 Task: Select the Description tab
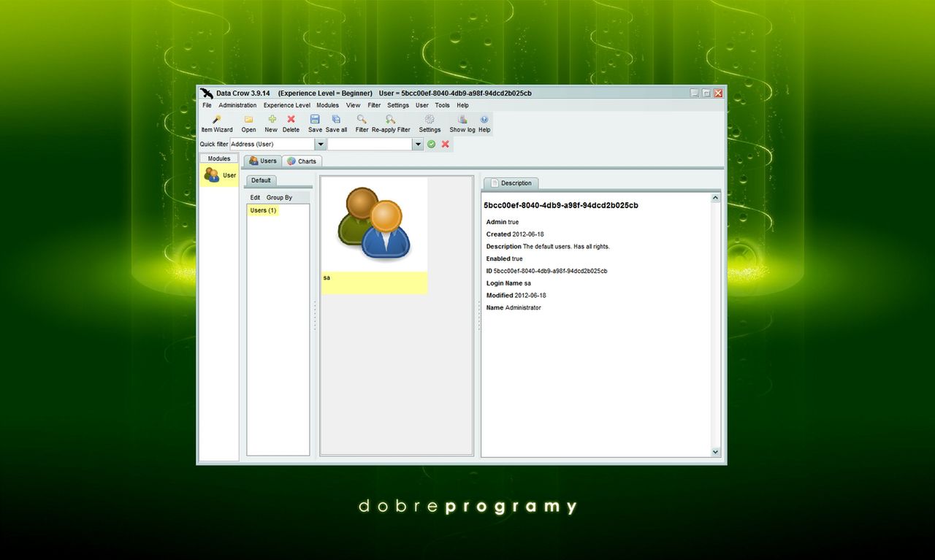point(511,183)
